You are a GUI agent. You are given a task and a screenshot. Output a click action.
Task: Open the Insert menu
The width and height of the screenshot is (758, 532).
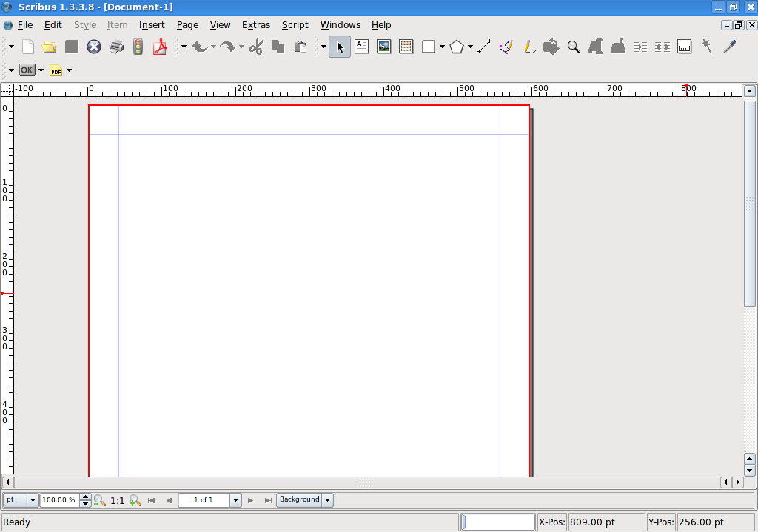point(152,24)
